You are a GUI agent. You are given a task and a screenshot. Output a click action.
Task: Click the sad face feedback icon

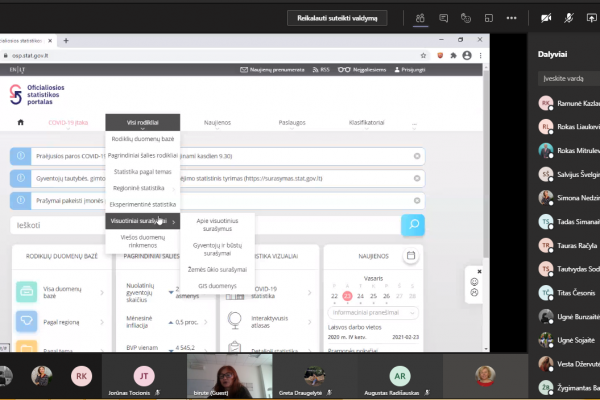[474, 292]
